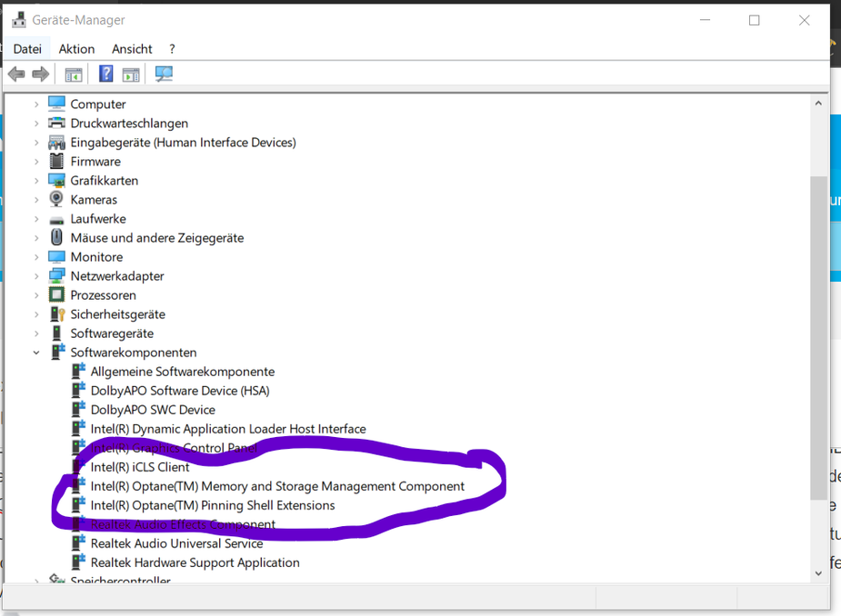The height and width of the screenshot is (616, 841).
Task: Expand the Firmware category
Action: click(36, 162)
